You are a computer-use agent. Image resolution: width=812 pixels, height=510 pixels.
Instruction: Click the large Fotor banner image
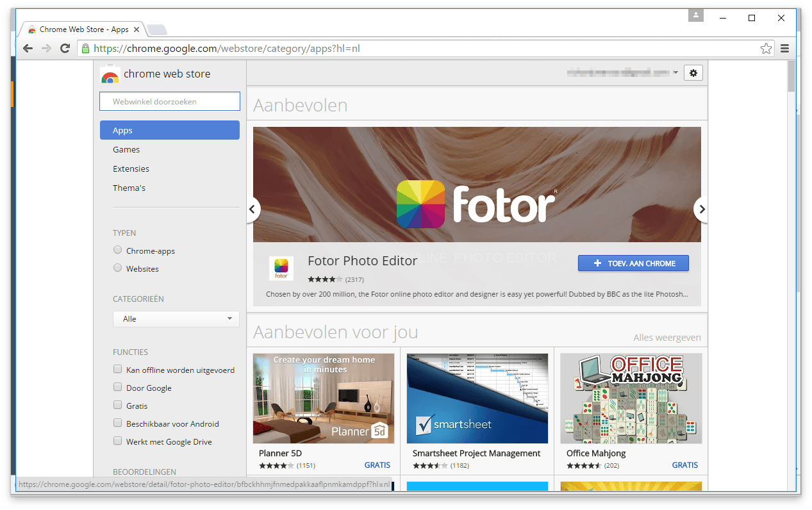point(477,185)
